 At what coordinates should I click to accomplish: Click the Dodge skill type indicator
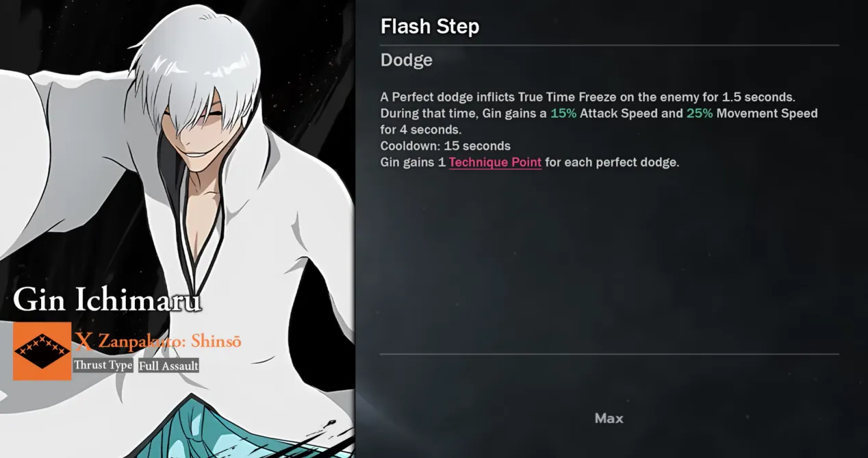point(406,60)
